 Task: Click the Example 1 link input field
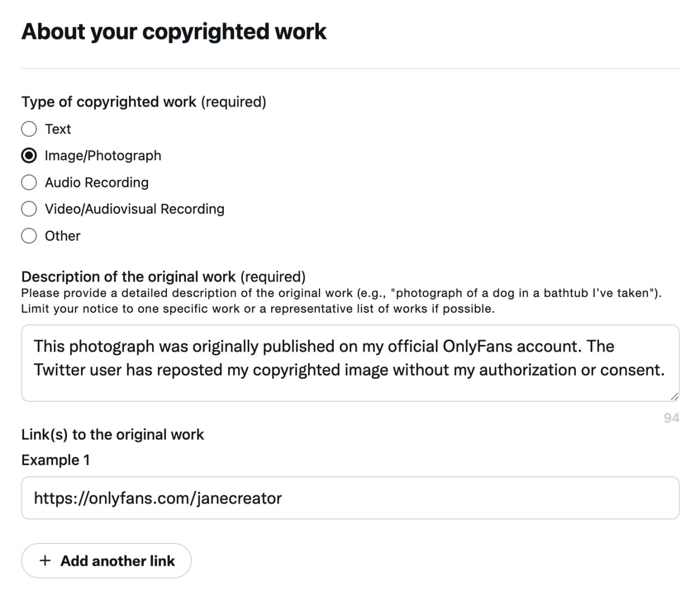coord(350,498)
